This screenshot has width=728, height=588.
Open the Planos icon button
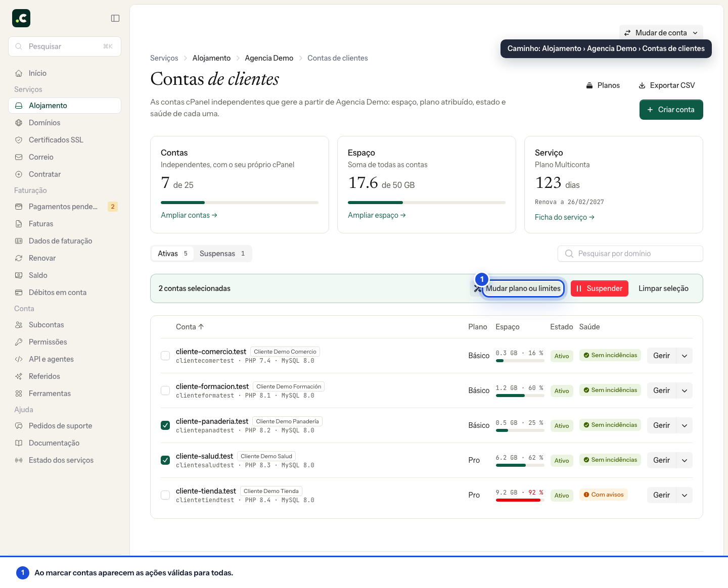coord(603,85)
